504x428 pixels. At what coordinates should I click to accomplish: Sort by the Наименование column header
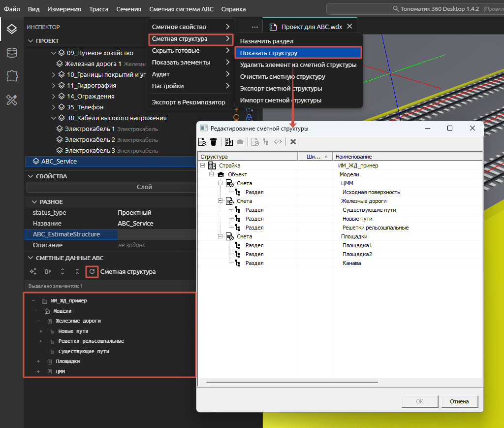point(408,157)
